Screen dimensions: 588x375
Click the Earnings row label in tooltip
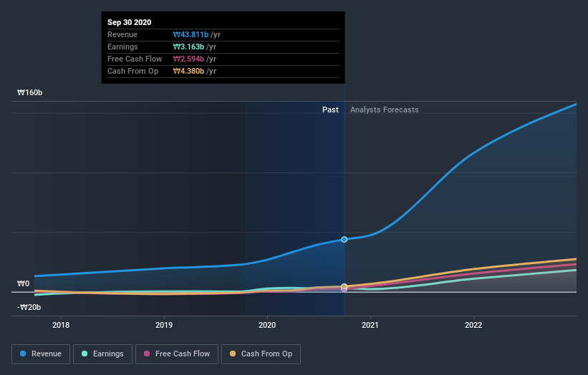tap(122, 47)
